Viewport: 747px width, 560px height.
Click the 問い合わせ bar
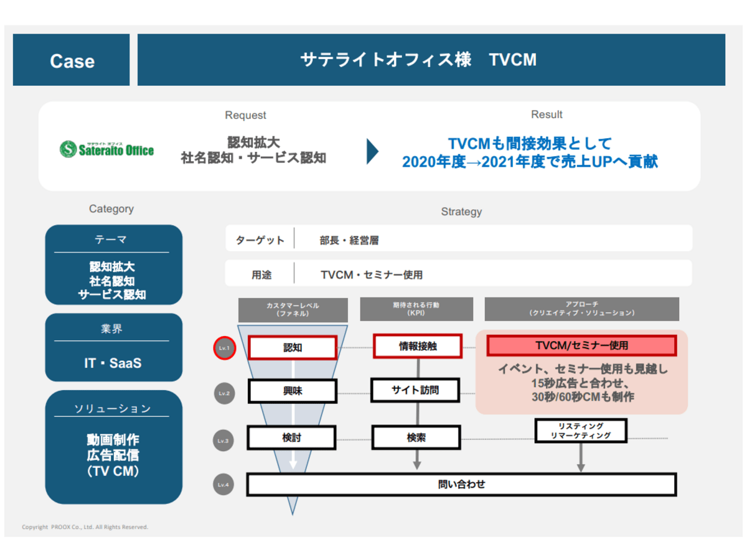tap(461, 484)
